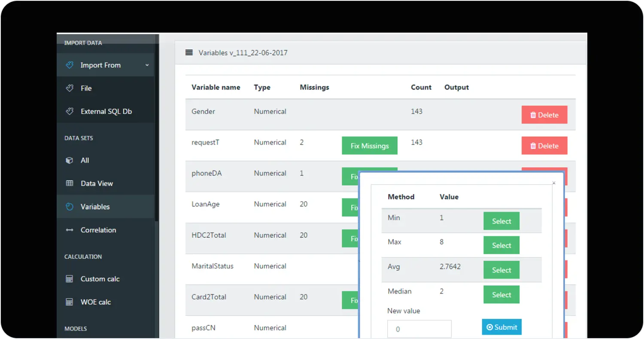Click the LoanAge variable name
This screenshot has height=339, width=644.
(x=206, y=204)
